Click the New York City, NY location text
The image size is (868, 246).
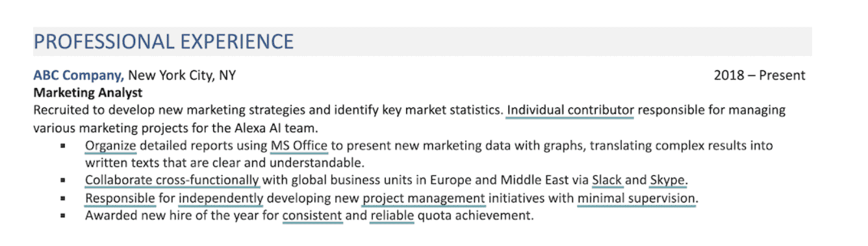click(x=182, y=75)
